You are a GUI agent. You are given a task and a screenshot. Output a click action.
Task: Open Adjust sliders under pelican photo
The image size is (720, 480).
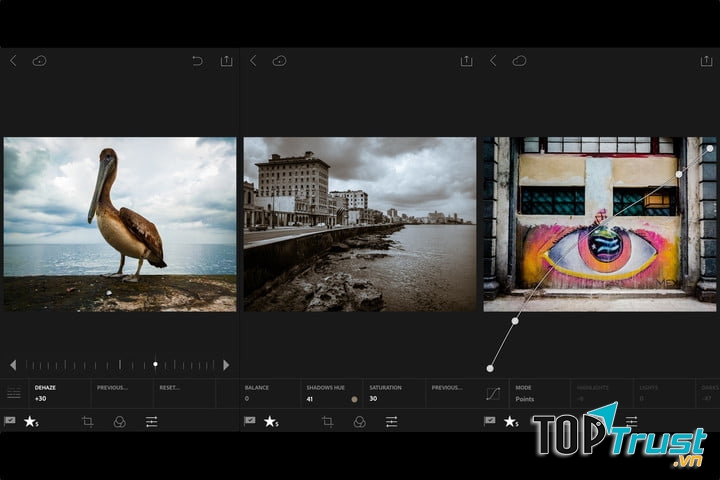coord(152,421)
